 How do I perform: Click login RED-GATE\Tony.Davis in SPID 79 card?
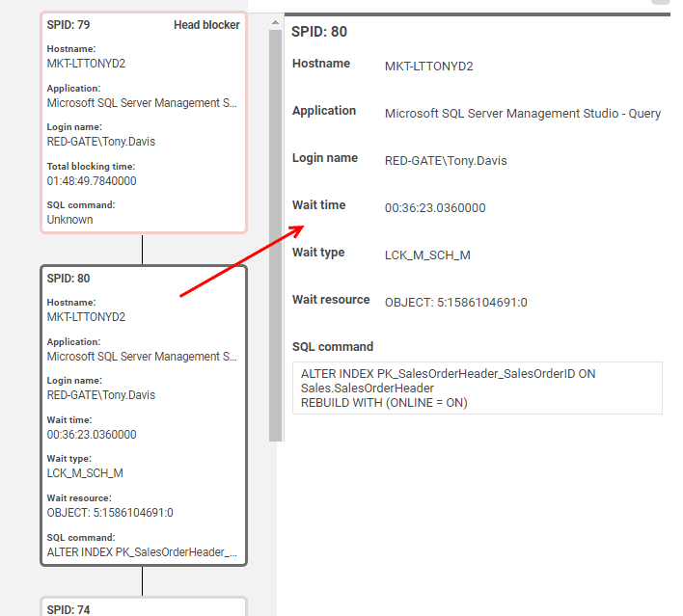100,142
